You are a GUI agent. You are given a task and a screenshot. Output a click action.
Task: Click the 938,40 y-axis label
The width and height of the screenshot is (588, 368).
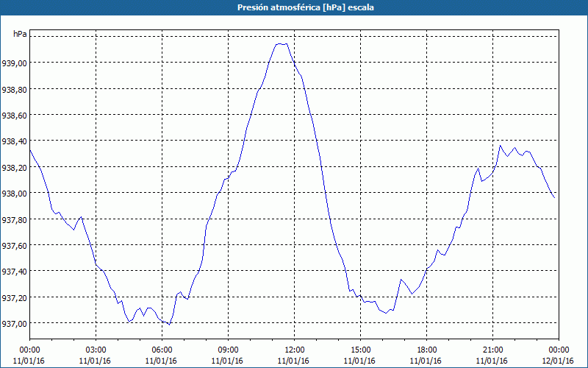click(14, 141)
